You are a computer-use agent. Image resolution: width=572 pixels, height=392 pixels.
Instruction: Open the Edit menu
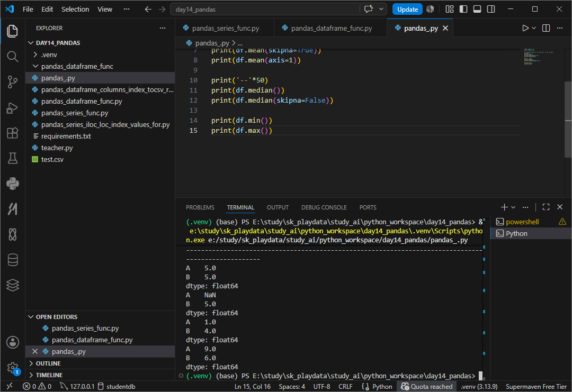coord(47,9)
